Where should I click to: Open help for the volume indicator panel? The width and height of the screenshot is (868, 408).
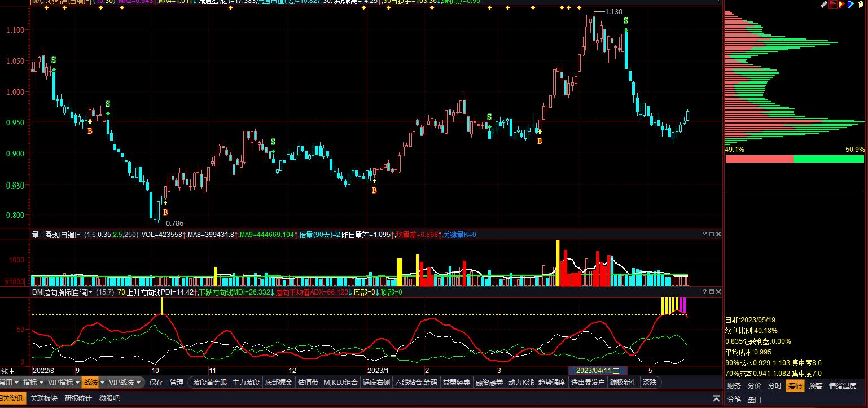(x=704, y=234)
